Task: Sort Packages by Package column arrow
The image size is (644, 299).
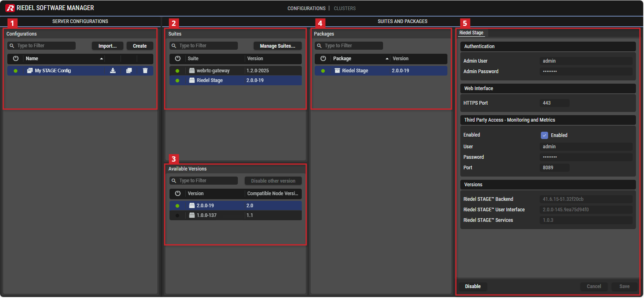Action: pyautogui.click(x=387, y=59)
